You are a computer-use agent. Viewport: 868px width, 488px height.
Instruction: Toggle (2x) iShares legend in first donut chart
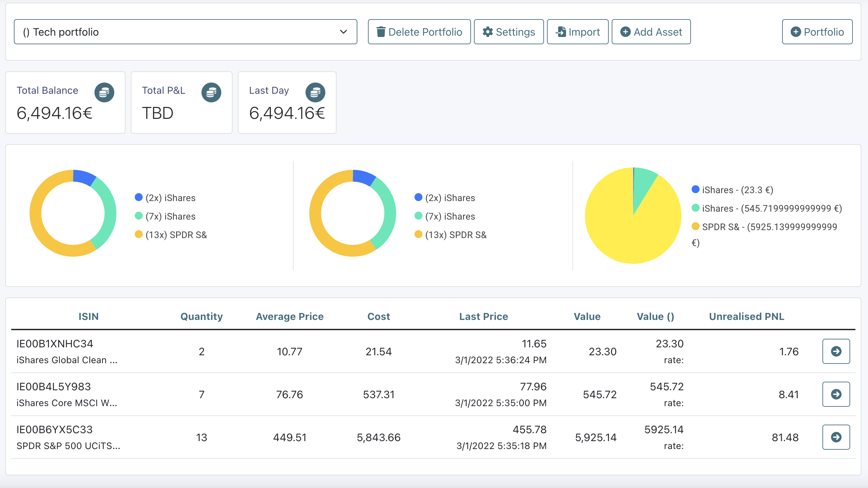point(170,198)
